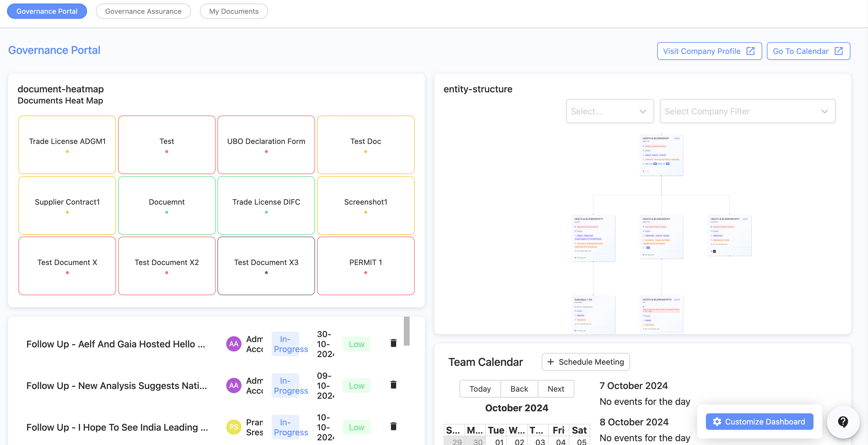Click trash icon for New Analysis task
The width and height of the screenshot is (868, 445).
pos(393,385)
